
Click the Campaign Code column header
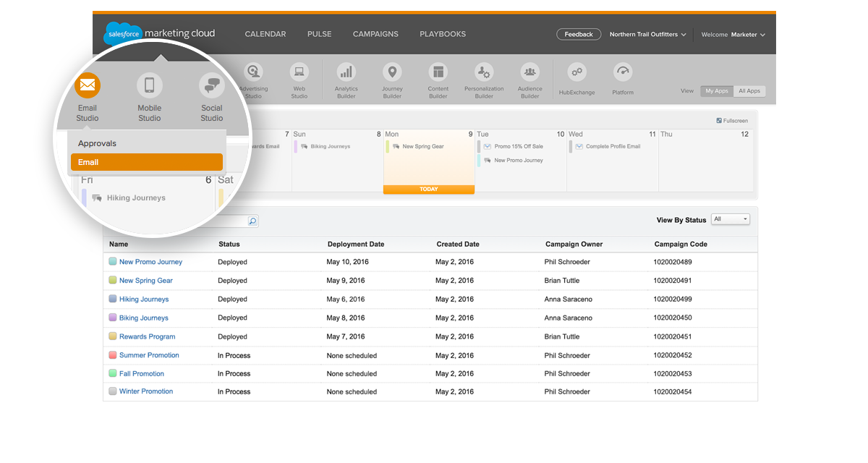coord(681,245)
